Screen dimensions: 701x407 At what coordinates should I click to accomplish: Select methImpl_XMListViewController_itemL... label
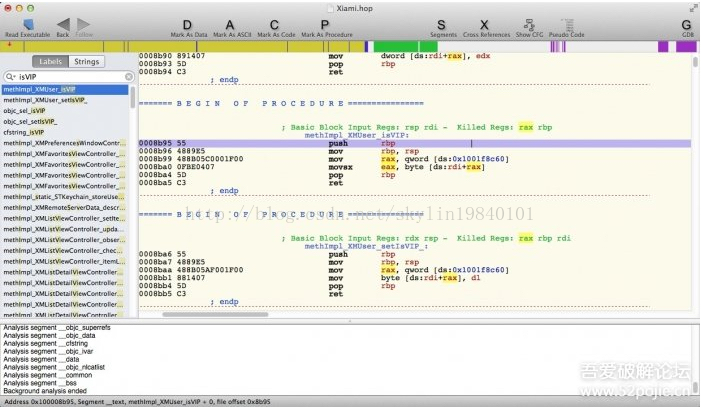pos(65,261)
